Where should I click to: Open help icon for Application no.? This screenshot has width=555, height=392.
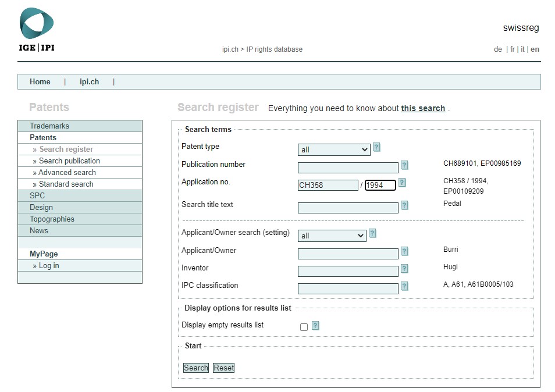[402, 183]
